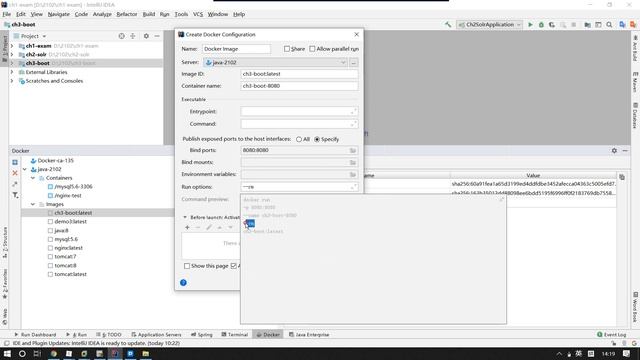Open the VCS menu
The width and height of the screenshot is (640, 360).
pyautogui.click(x=198, y=14)
